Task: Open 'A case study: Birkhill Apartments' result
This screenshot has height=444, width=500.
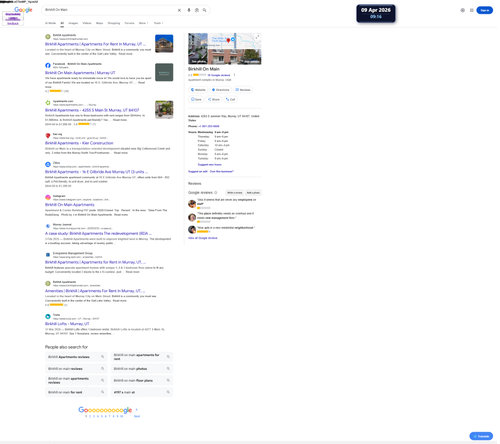Action: 99,235
